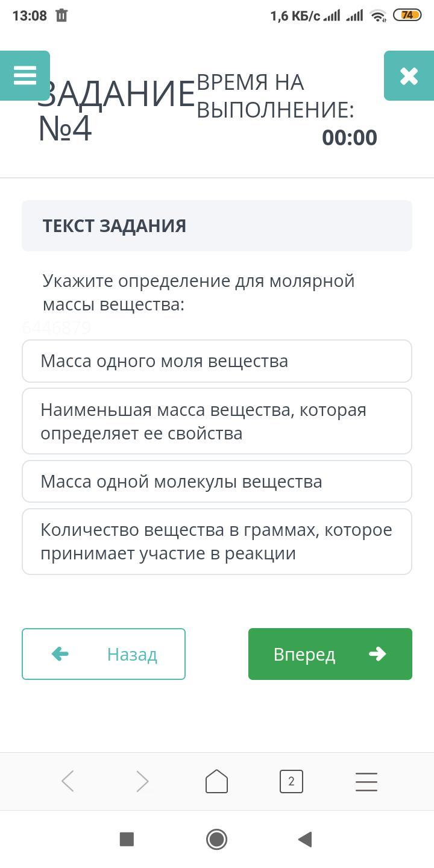The image size is (434, 868).
Task: Select answer "Масса одной молекулы вещества"
Action: 217,482
